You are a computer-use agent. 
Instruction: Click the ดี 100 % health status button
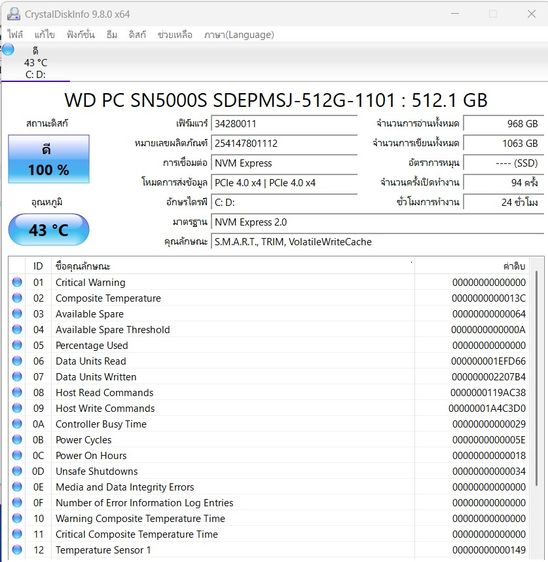(x=49, y=159)
